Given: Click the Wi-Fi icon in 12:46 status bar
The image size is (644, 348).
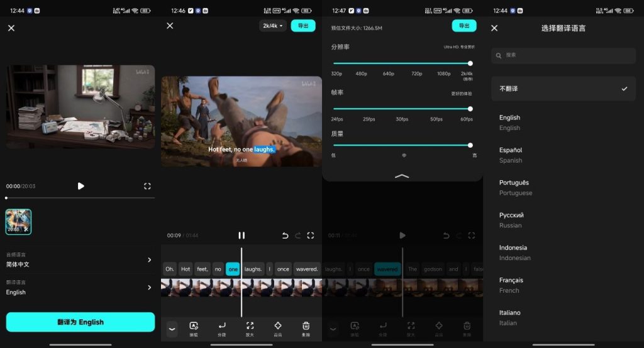Looking at the screenshot, I should (x=296, y=11).
